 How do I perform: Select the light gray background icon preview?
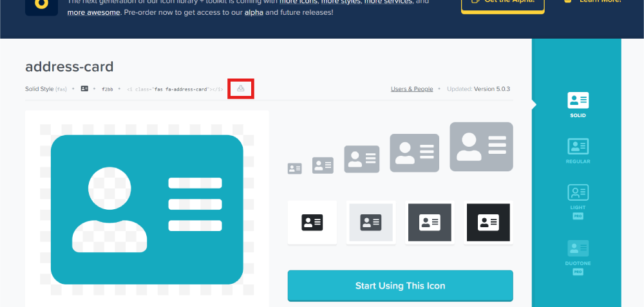pos(371,223)
